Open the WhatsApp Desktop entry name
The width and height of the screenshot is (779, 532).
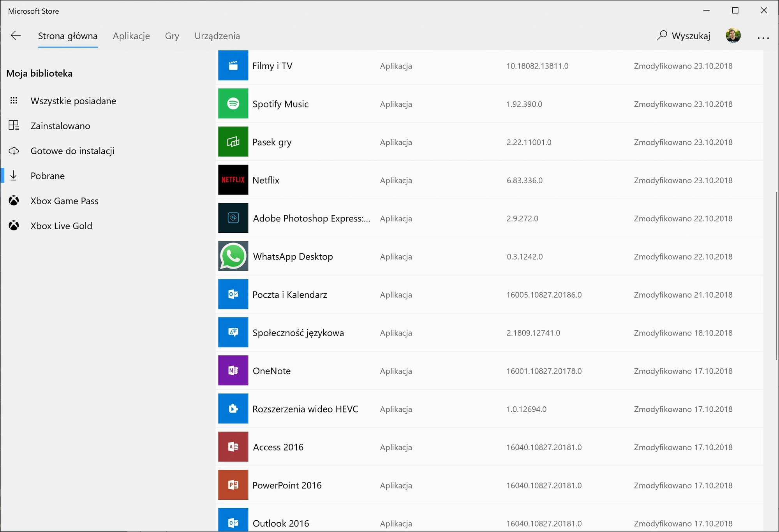293,256
